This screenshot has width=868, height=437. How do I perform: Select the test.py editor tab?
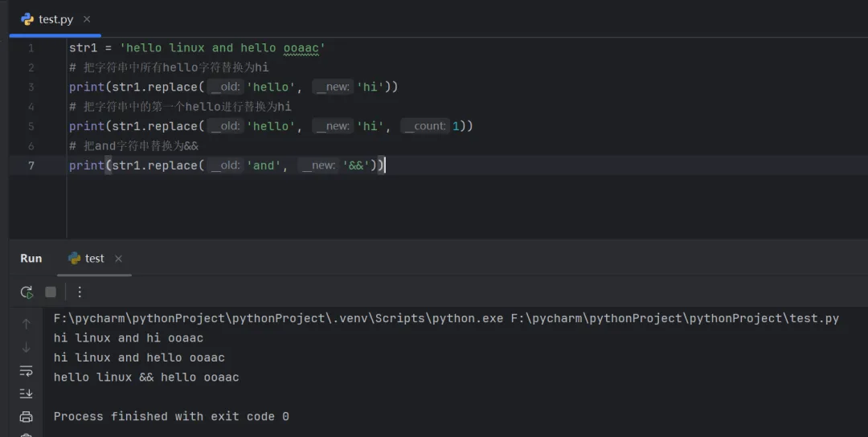[55, 19]
